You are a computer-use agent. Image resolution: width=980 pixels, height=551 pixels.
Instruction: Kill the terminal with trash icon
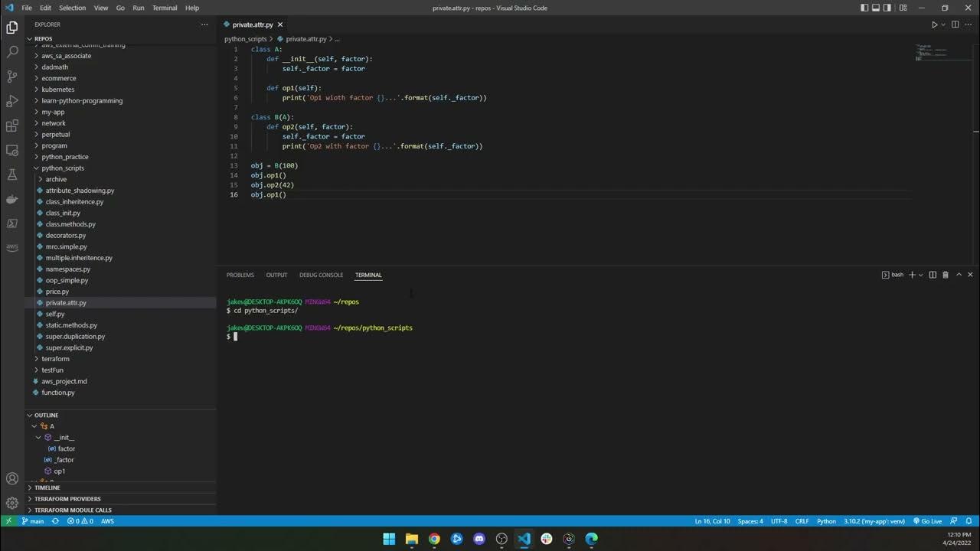point(946,275)
